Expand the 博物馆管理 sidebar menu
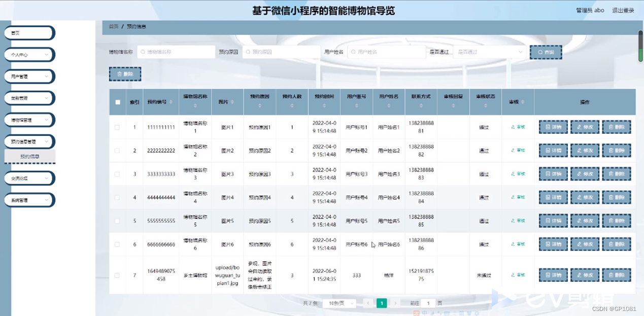Screen dimensions: 644x316 tap(29, 120)
